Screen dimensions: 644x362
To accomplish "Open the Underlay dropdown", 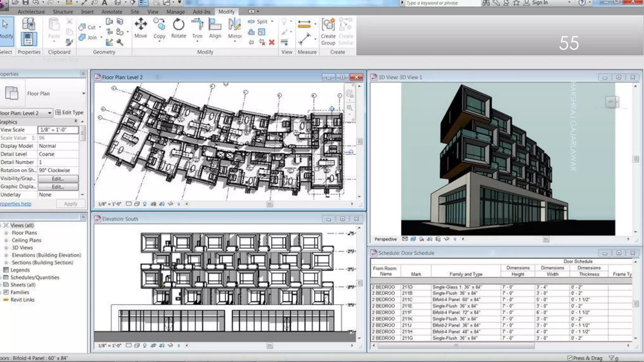I will coord(82,195).
